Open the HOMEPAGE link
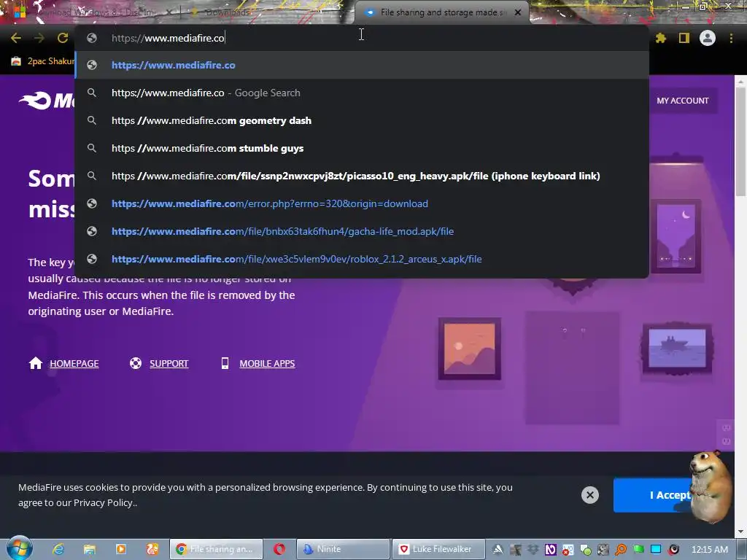The image size is (747, 560). 74,363
